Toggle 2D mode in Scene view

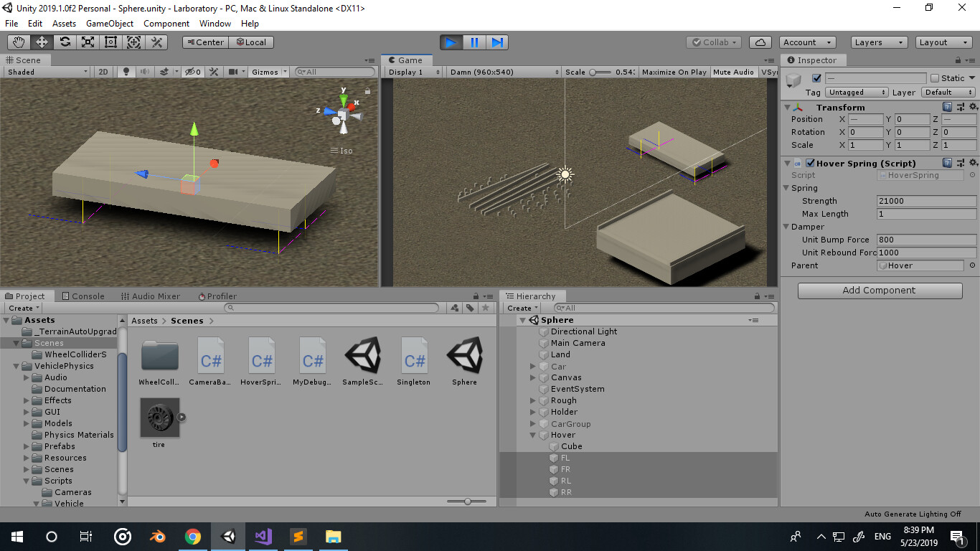[x=103, y=71]
